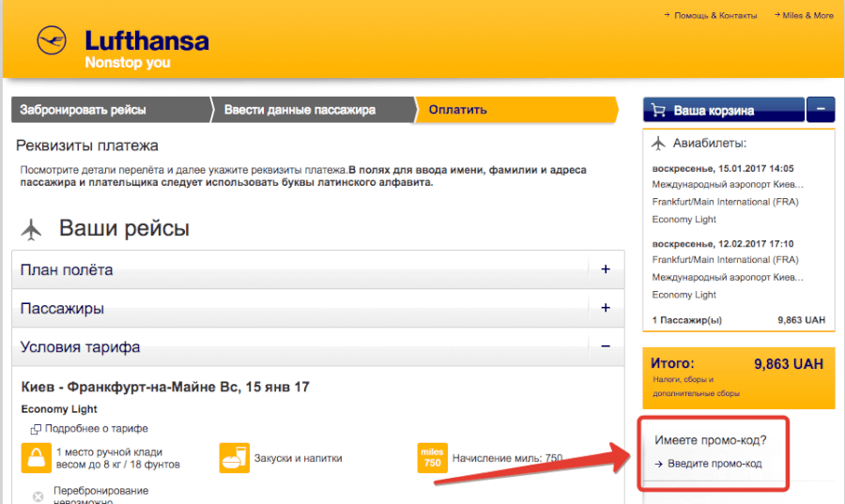Image resolution: width=845 pixels, height=504 pixels.
Task: Collapse the Условия тарифа section
Action: (605, 346)
